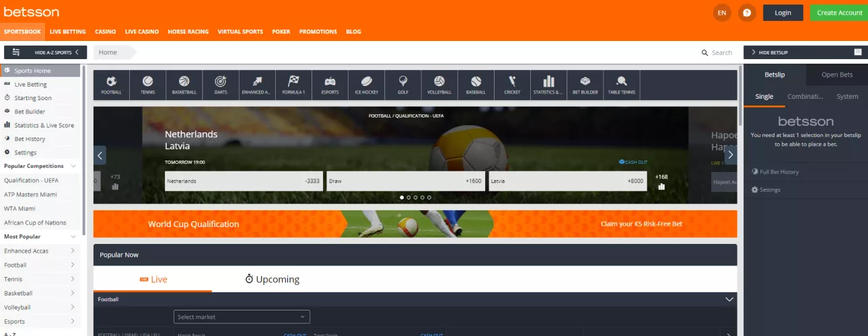
Task: Click the sidebar scrollbar
Action: click(x=84, y=149)
